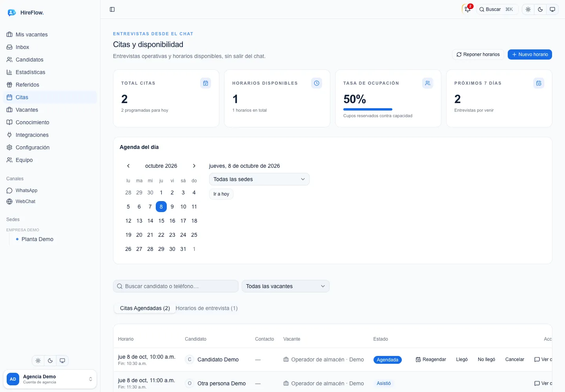Image resolution: width=565 pixels, height=392 pixels.
Task: Switch to dark theme in top bar
Action: click(540, 9)
